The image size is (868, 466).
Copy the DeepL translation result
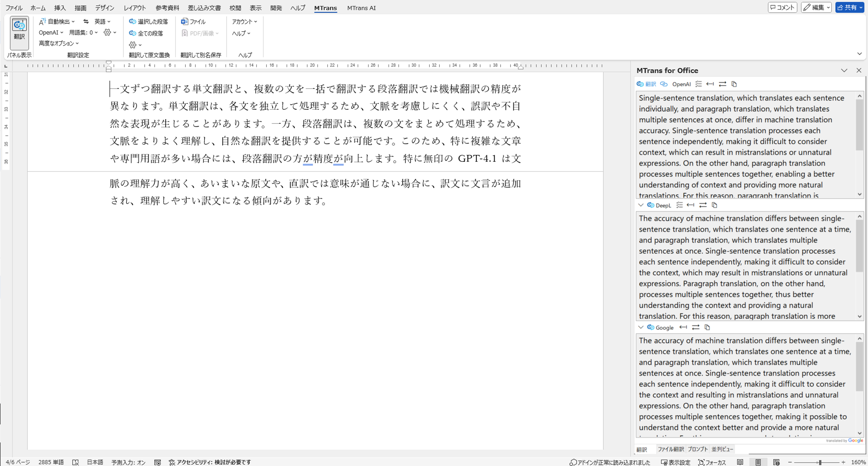coord(715,205)
